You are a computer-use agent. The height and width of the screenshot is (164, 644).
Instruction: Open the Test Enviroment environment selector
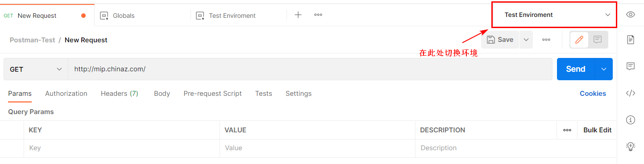(554, 15)
